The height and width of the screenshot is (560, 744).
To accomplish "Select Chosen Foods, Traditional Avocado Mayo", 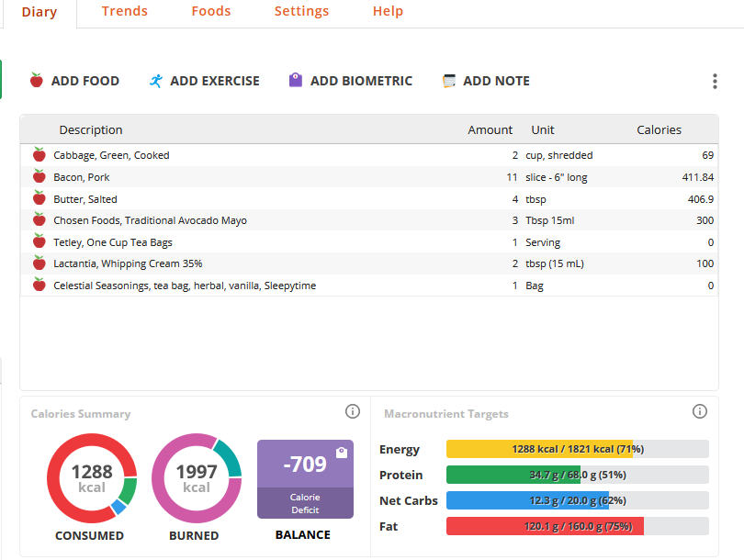I will (x=369, y=220).
